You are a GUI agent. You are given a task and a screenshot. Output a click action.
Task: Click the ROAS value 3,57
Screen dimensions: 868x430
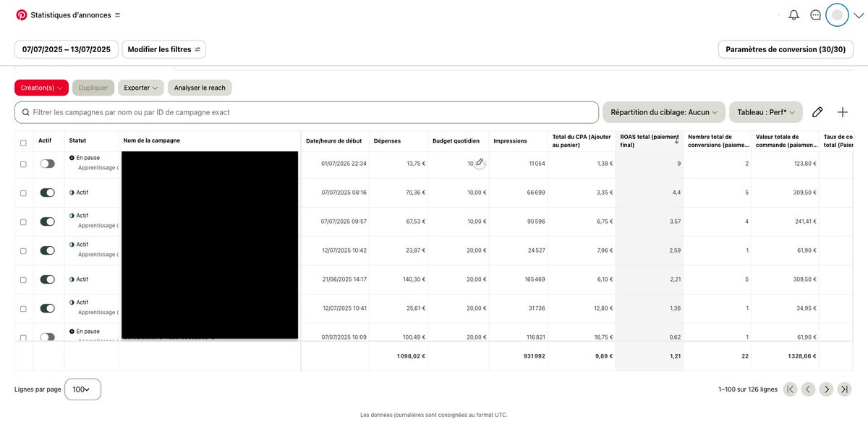tap(674, 222)
